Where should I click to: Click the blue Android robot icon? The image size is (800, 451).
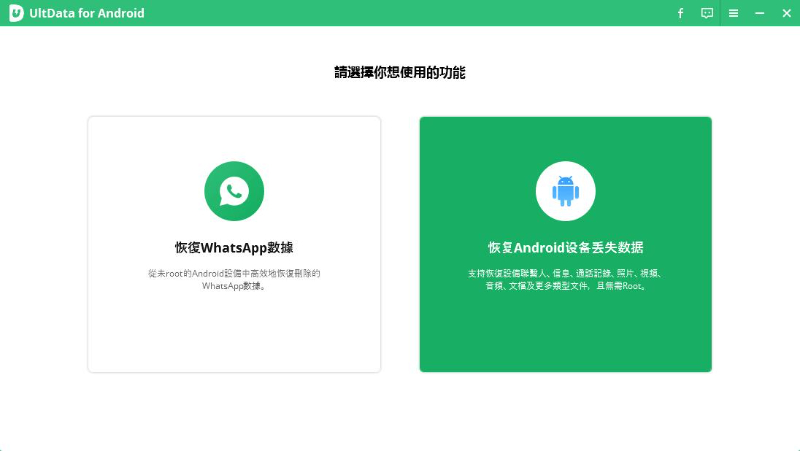[x=565, y=191]
